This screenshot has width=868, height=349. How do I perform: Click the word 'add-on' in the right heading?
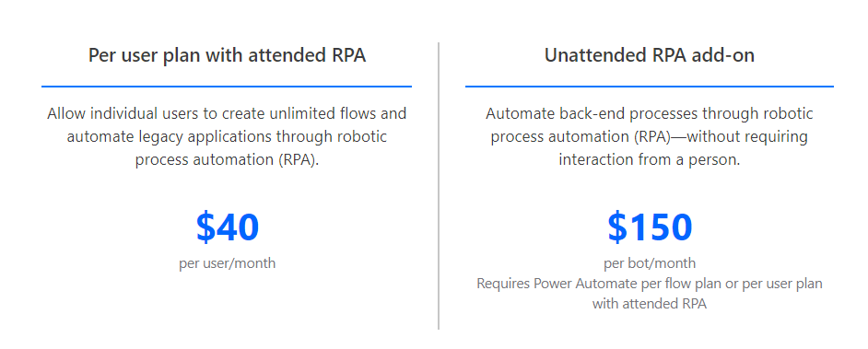coord(721,55)
